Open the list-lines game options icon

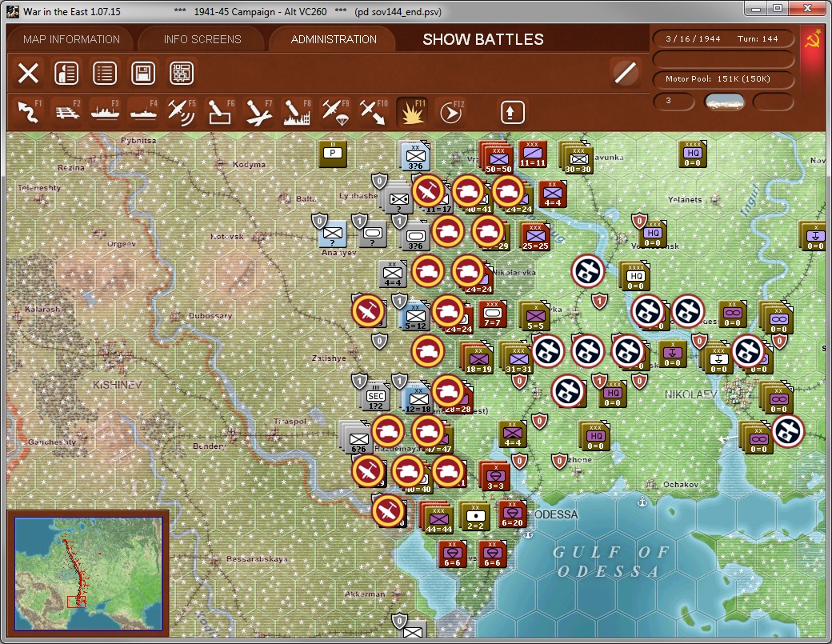[105, 74]
